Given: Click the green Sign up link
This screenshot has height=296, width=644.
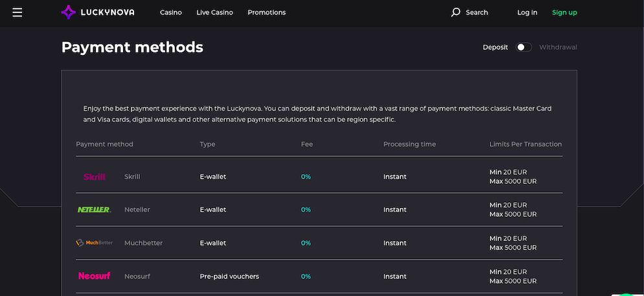Looking at the screenshot, I should (564, 12).
